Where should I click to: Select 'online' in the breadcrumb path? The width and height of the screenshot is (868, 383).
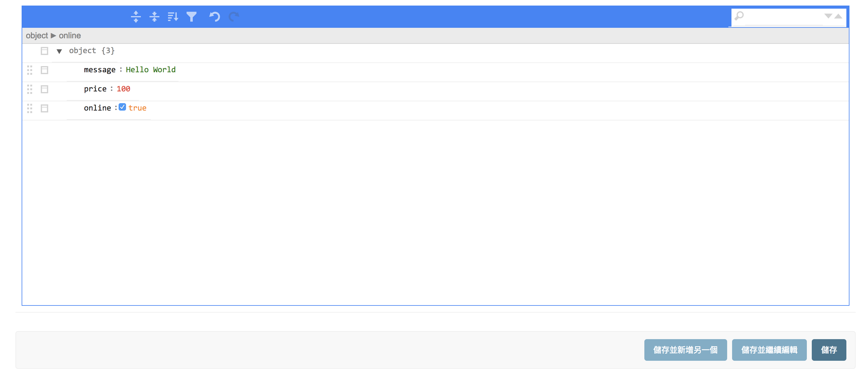70,36
